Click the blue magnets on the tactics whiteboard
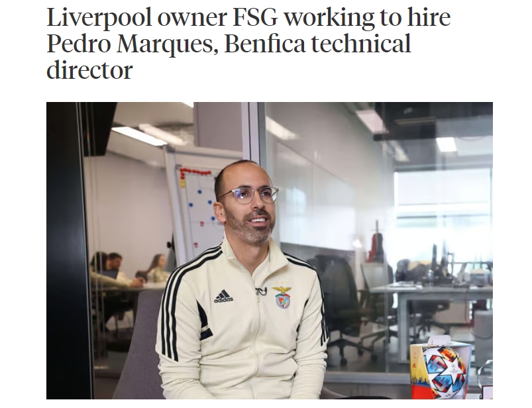This screenshot has width=532, height=408. 201,205
